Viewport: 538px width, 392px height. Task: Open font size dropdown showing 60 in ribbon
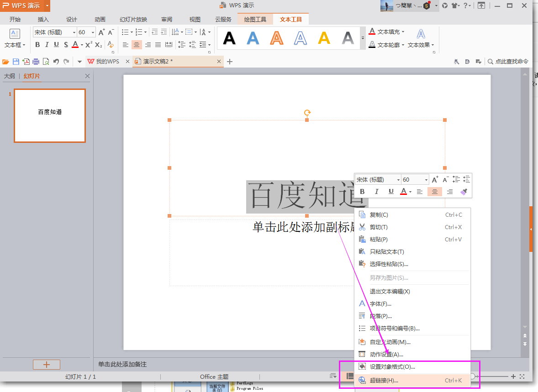93,32
